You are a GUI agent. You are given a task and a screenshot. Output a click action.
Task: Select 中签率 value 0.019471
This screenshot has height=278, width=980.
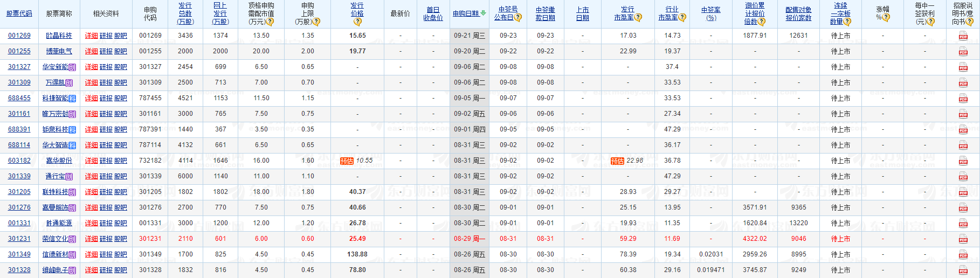pyautogui.click(x=711, y=270)
